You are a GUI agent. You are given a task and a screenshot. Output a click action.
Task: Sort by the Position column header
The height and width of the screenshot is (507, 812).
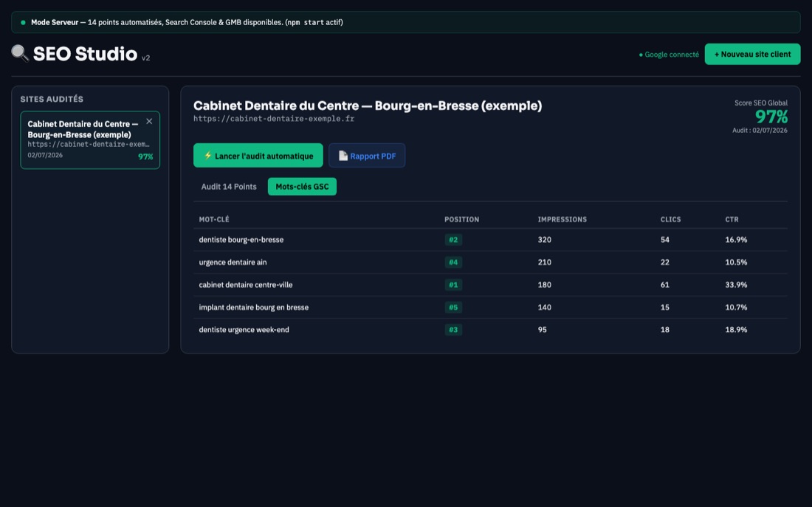(x=461, y=220)
